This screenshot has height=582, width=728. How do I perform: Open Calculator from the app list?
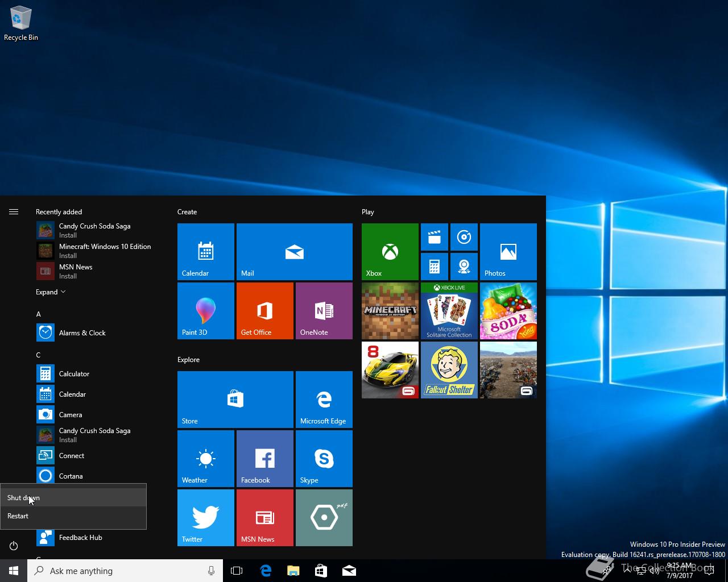[97, 373]
